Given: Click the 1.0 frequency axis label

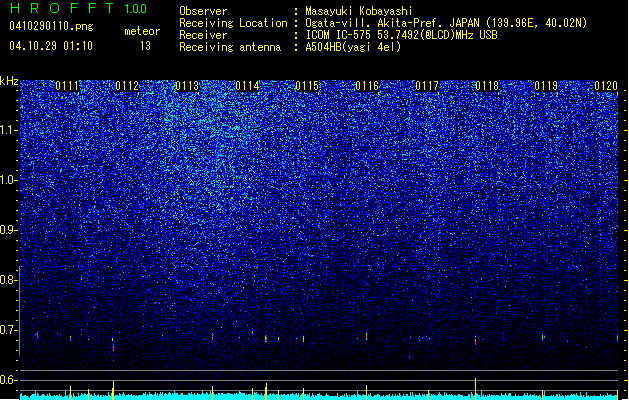Looking at the screenshot, I should pos(8,180).
